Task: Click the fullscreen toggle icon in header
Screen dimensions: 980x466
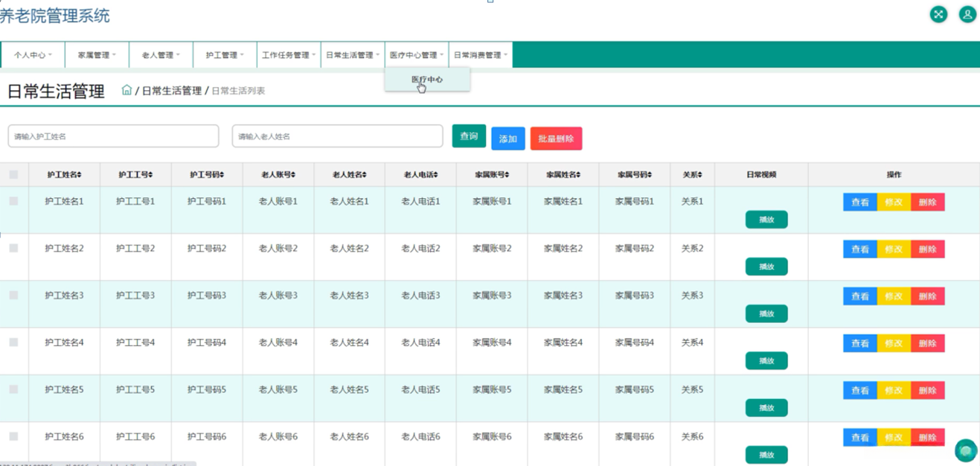Action: coord(938,14)
